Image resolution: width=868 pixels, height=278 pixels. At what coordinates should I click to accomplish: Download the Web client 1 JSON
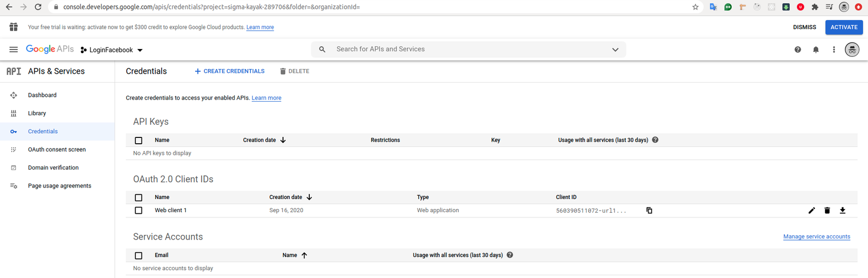[843, 211]
